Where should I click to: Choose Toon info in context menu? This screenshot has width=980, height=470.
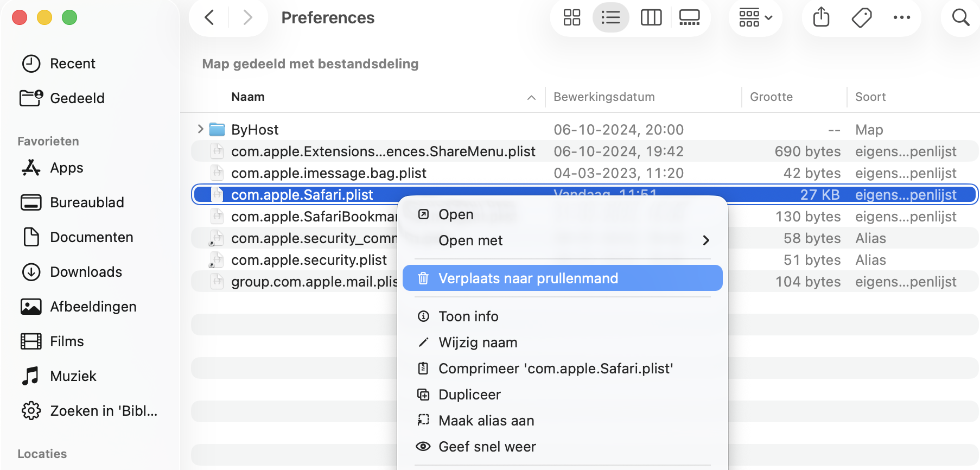pyautogui.click(x=562, y=316)
